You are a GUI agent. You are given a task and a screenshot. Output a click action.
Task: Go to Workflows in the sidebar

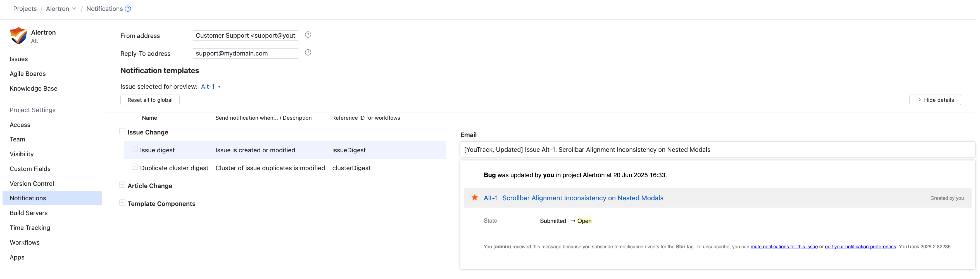point(24,242)
